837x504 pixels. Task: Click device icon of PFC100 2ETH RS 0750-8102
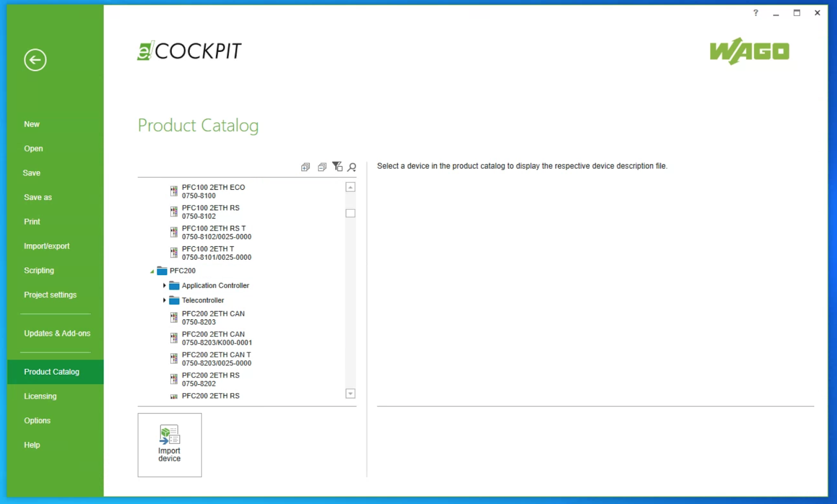click(x=174, y=211)
